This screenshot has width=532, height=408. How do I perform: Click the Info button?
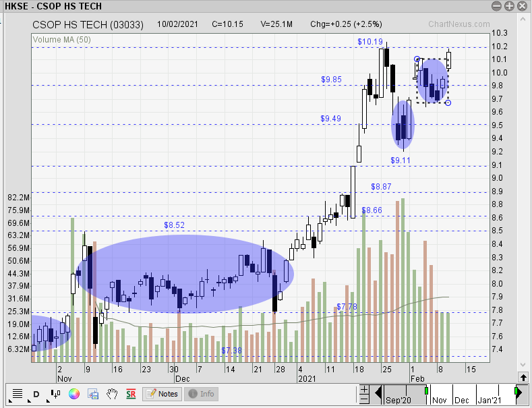[x=201, y=394]
